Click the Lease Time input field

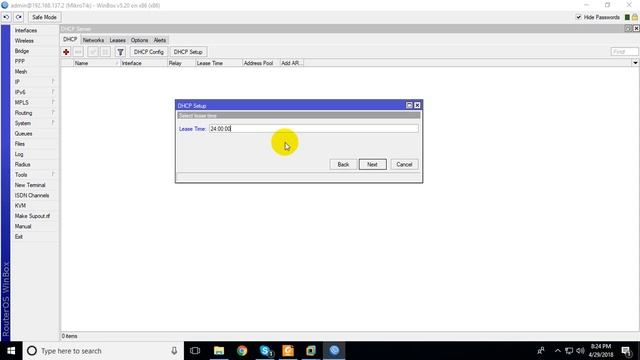coord(313,129)
